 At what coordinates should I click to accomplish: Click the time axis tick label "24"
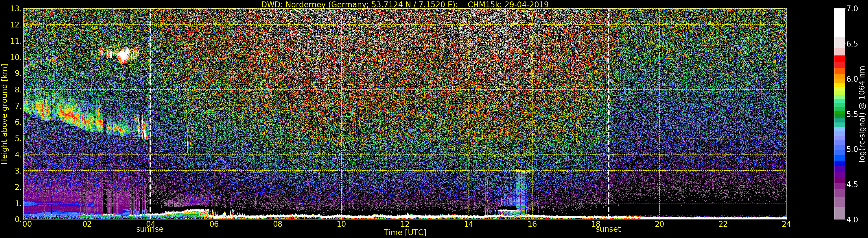tap(786, 224)
